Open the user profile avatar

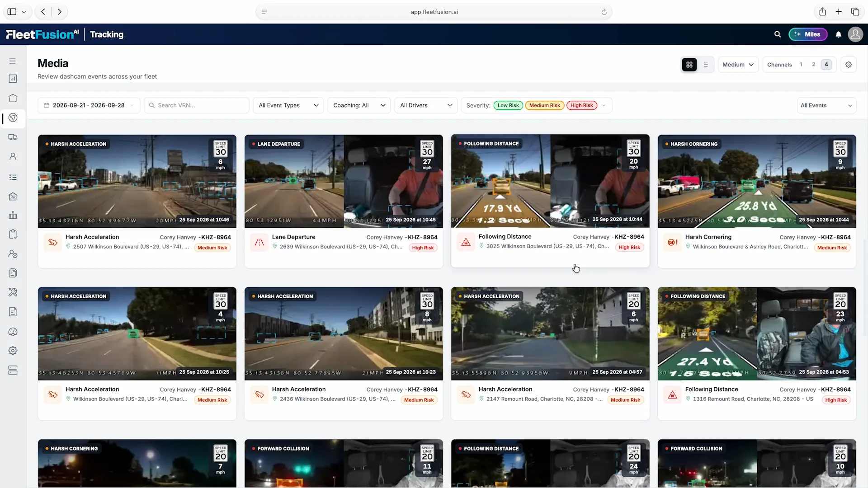855,34
